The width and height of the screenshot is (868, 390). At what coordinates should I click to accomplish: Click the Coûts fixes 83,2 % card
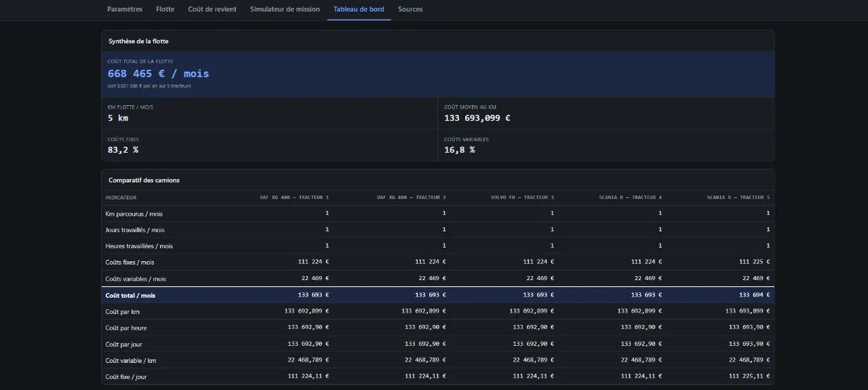[x=269, y=145]
